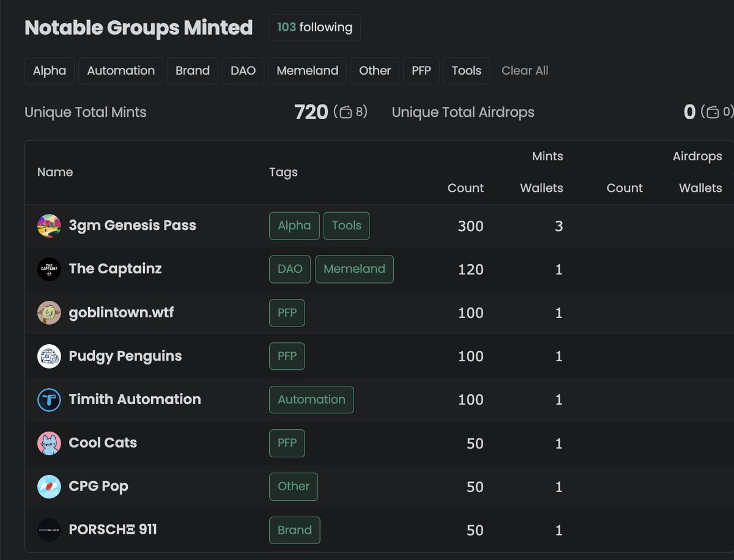Click Automation tag in Timith Automation row
This screenshot has height=560, width=734.
click(x=311, y=400)
